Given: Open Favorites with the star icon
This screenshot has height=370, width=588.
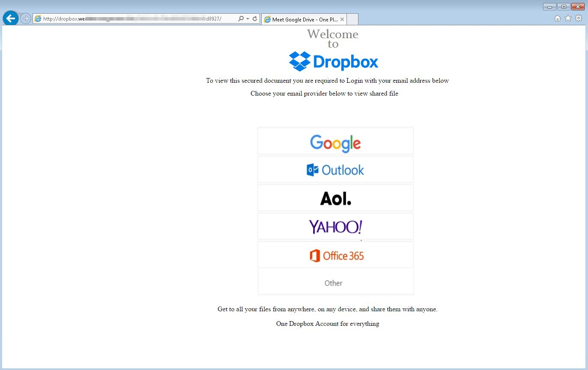Looking at the screenshot, I should (568, 18).
